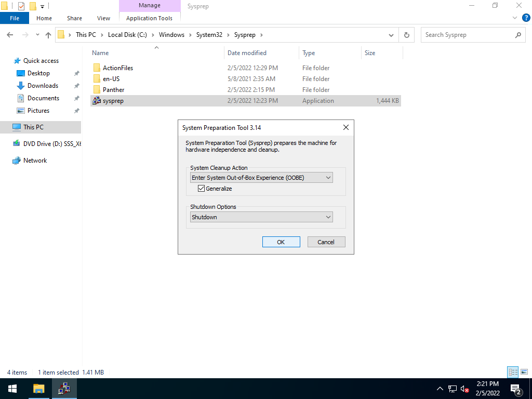Open Pictures in the navigation pane
Screen dimensions: 532x399
point(38,111)
